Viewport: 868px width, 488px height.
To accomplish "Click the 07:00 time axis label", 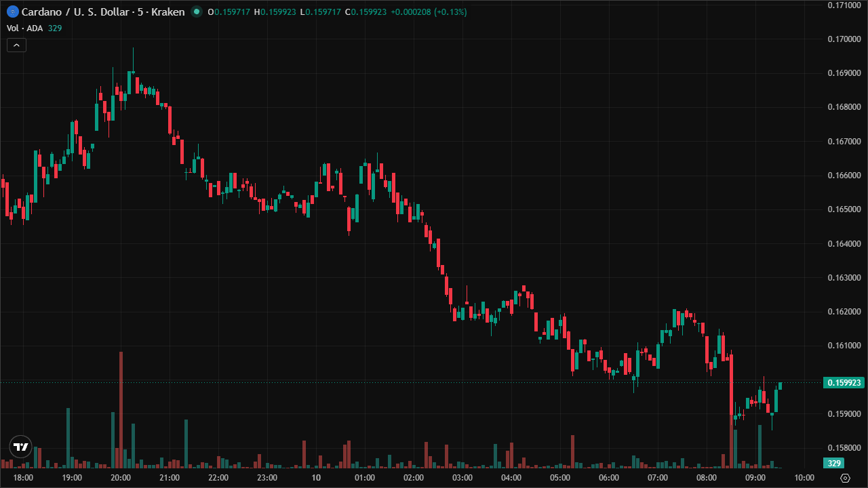I will [x=658, y=478].
